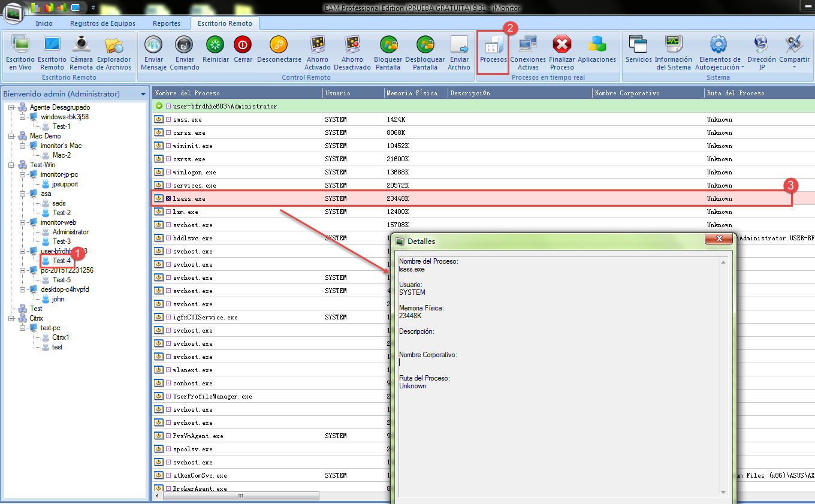
Task: Select Test-4 user in tree
Action: pos(61,261)
